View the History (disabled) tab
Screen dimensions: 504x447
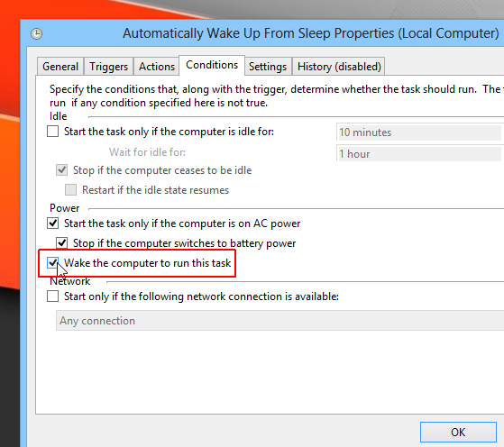pos(339,67)
